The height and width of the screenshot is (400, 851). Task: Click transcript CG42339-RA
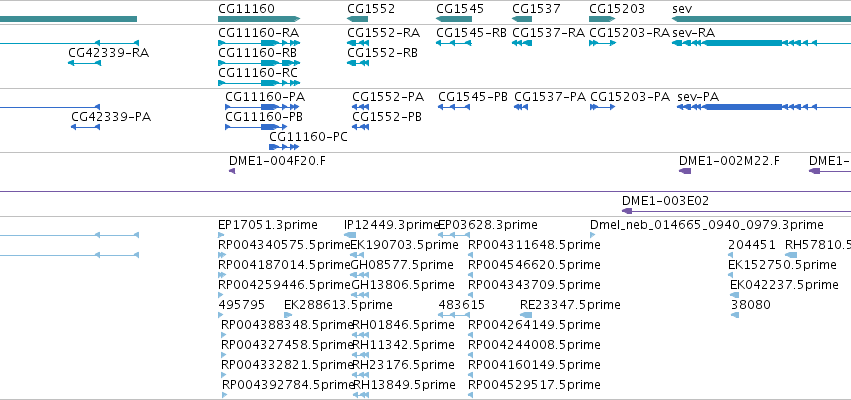84,63
